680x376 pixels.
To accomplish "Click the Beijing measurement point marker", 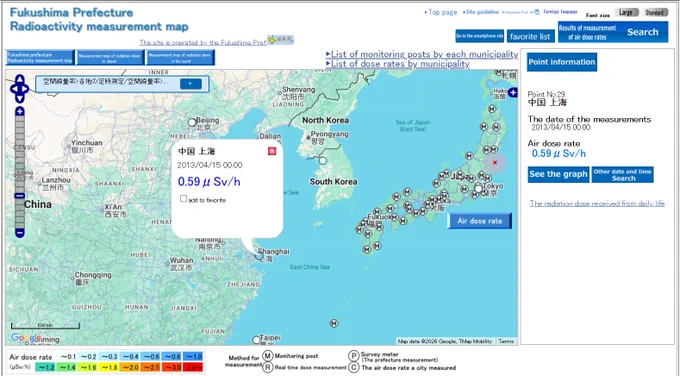I will tap(192, 123).
